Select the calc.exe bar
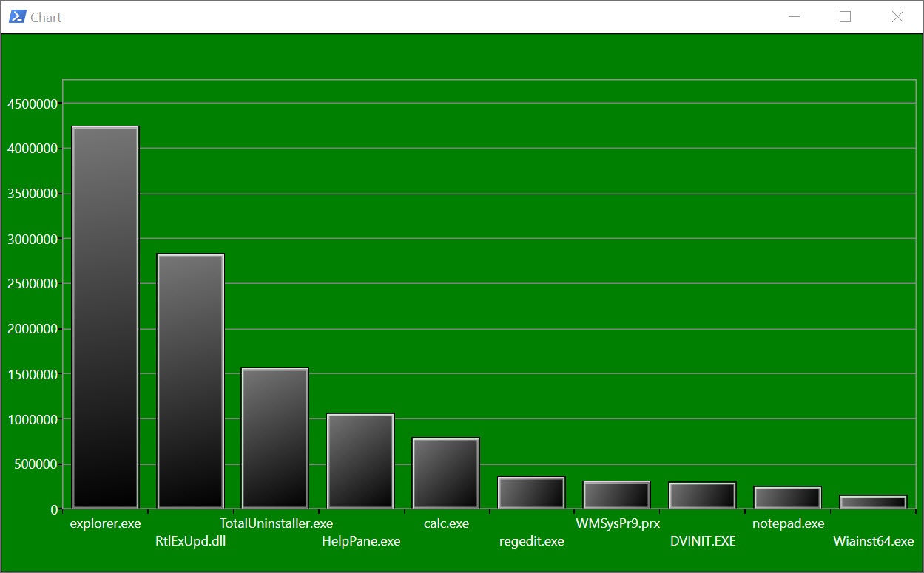 coord(446,473)
